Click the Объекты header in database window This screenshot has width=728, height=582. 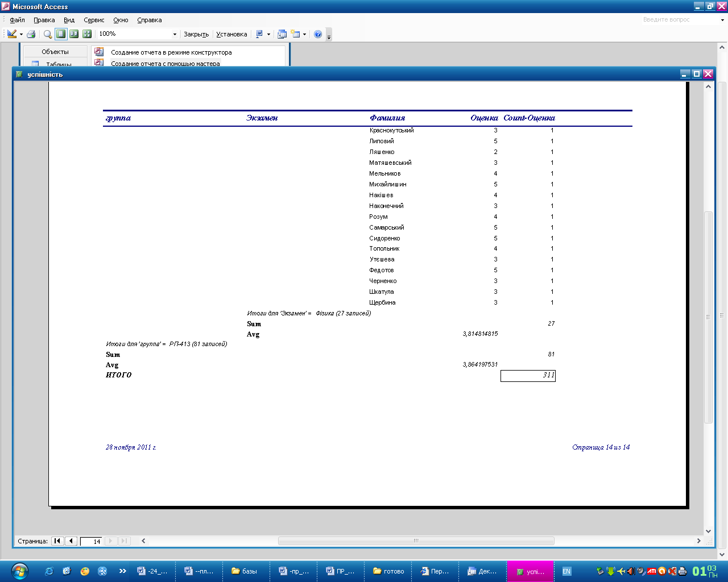coord(55,52)
